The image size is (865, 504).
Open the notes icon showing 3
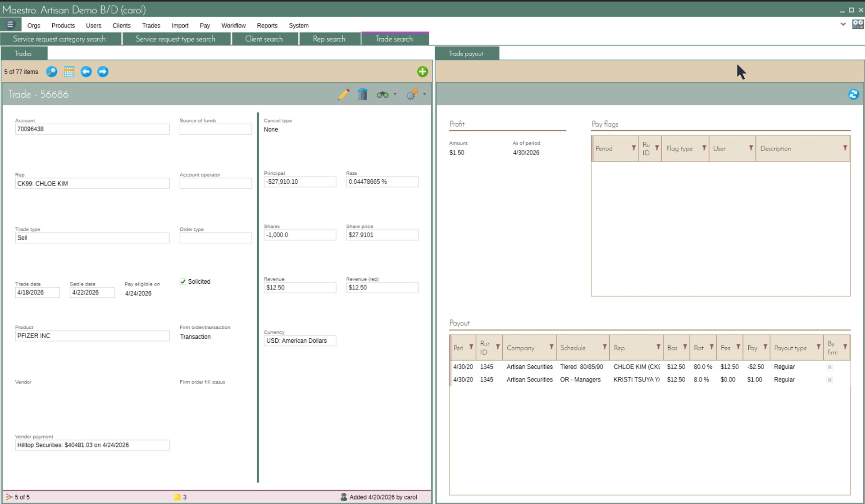(177, 497)
